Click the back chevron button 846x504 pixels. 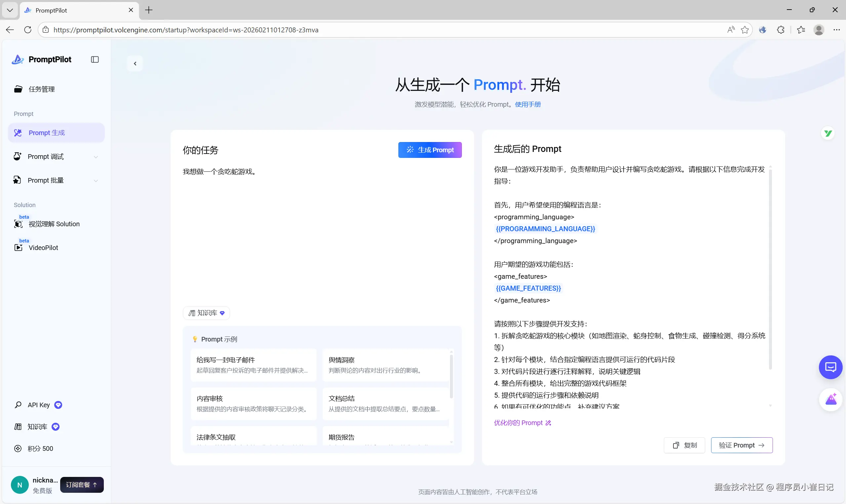click(135, 63)
